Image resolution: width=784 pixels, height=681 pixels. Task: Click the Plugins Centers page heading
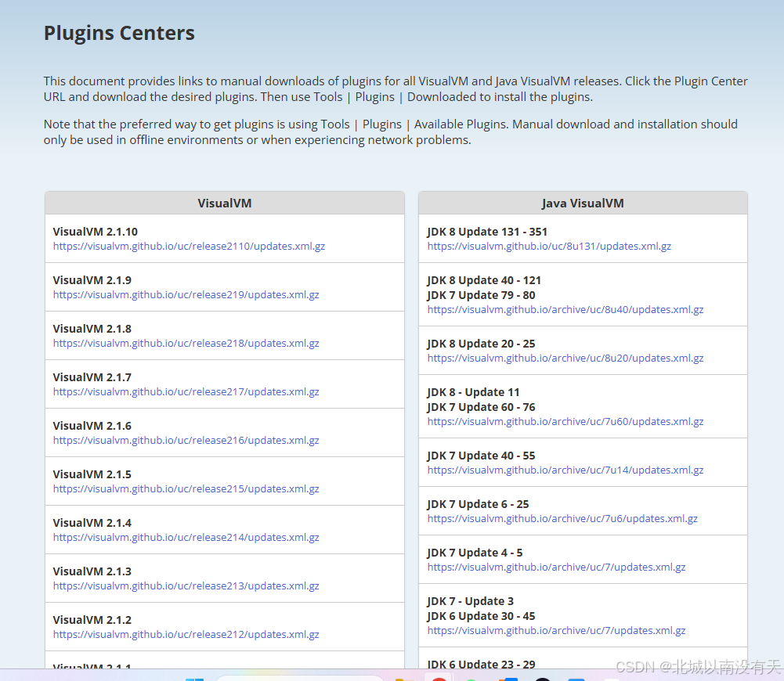119,34
